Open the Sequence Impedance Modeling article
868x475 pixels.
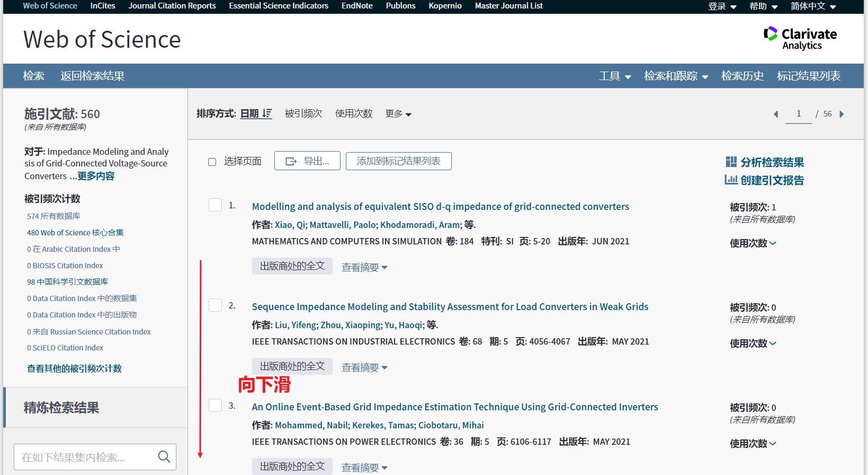tap(450, 307)
